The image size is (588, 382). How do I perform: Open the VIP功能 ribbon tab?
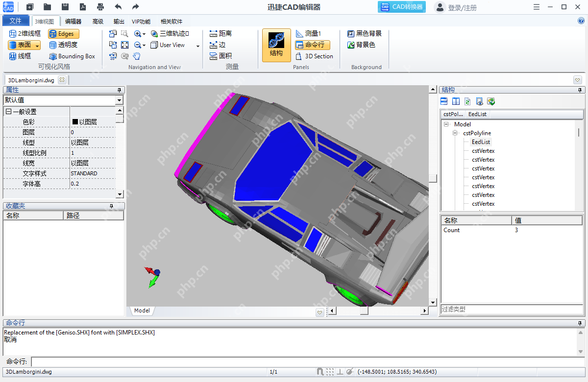click(x=141, y=22)
